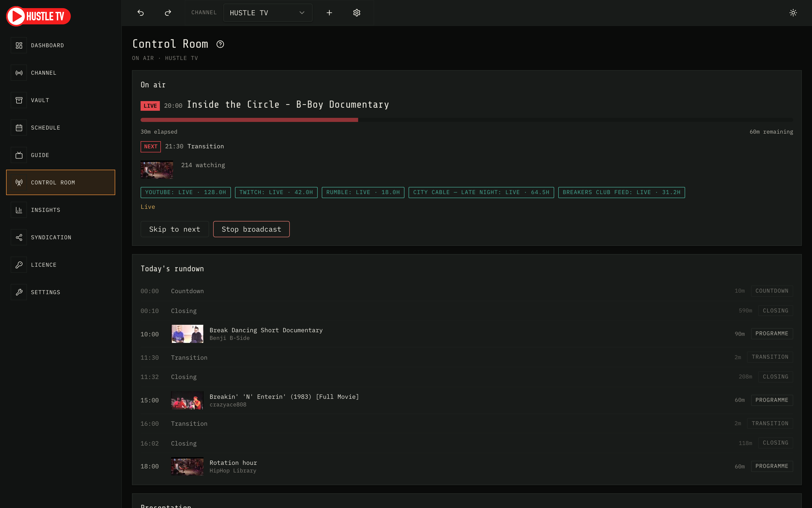Click the Control Room antenna icon
This screenshot has width=812, height=508.
point(19,182)
